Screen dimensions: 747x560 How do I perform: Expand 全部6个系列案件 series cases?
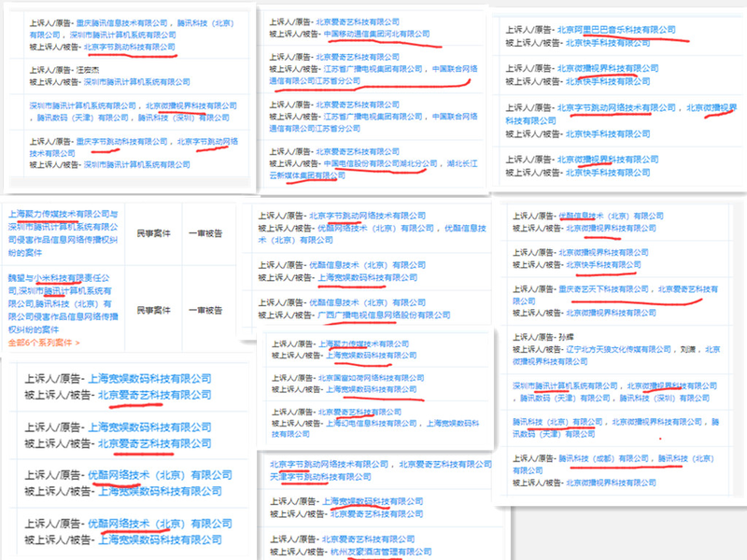[44, 343]
